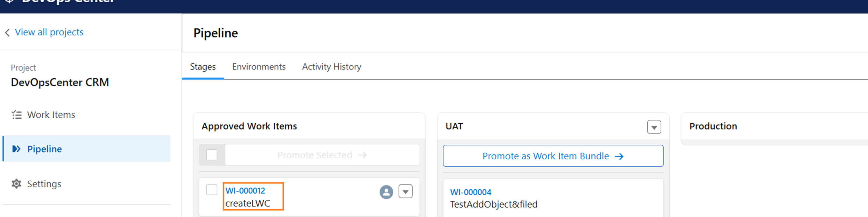Image resolution: width=868 pixels, height=217 pixels.
Task: Open the WI-000004 work item link
Action: [471, 192]
